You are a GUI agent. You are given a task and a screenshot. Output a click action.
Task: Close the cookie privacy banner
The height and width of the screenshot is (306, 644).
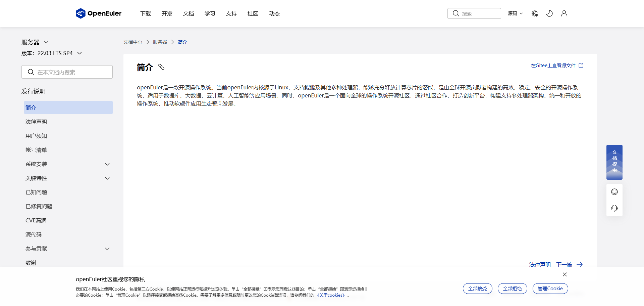pyautogui.click(x=565, y=274)
